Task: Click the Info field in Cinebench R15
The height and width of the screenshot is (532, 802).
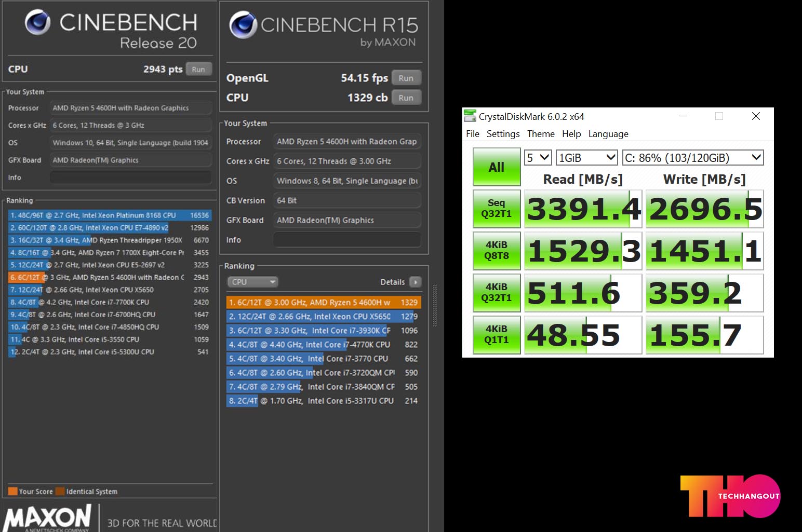Action: tap(347, 240)
